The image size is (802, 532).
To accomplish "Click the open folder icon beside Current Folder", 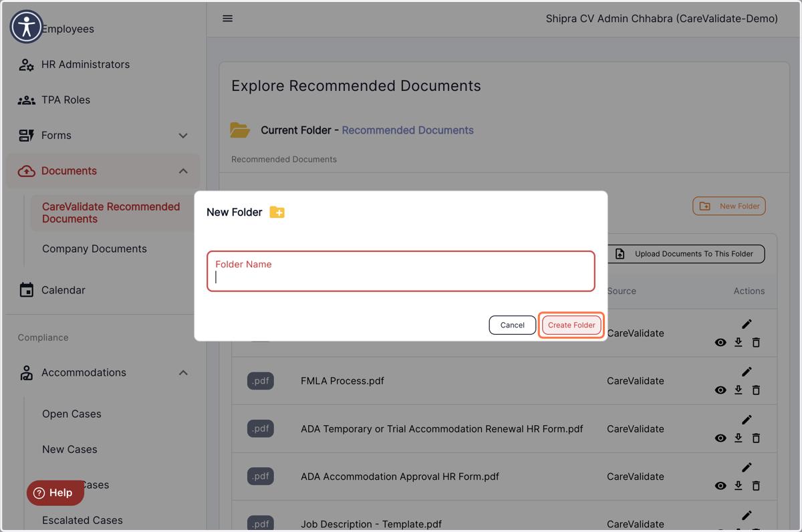I will pyautogui.click(x=240, y=130).
